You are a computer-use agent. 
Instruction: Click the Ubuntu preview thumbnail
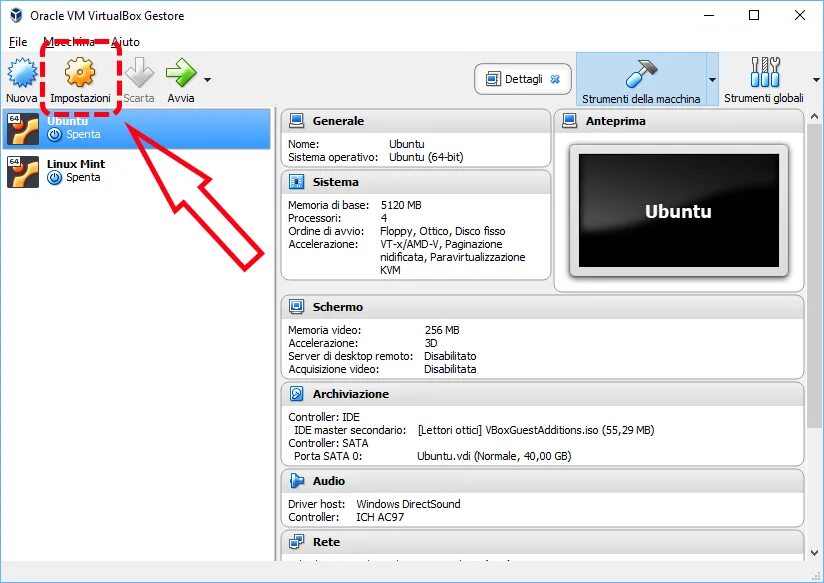(x=678, y=210)
